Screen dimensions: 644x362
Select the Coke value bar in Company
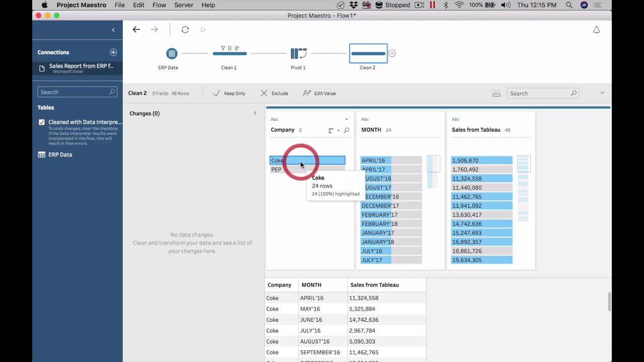pos(307,160)
